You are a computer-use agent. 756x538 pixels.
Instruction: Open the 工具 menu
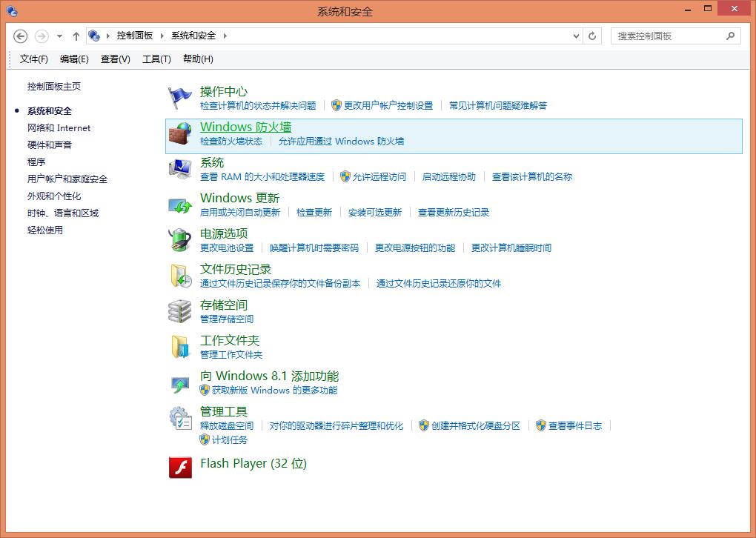pos(156,59)
